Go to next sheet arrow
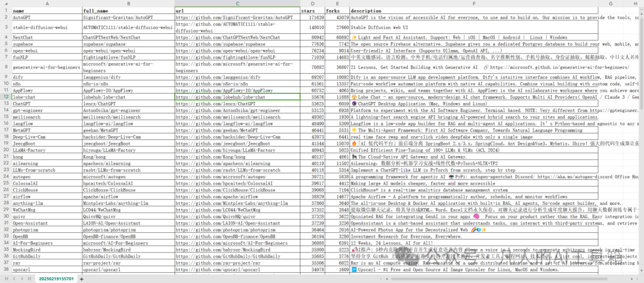 coord(21,278)
